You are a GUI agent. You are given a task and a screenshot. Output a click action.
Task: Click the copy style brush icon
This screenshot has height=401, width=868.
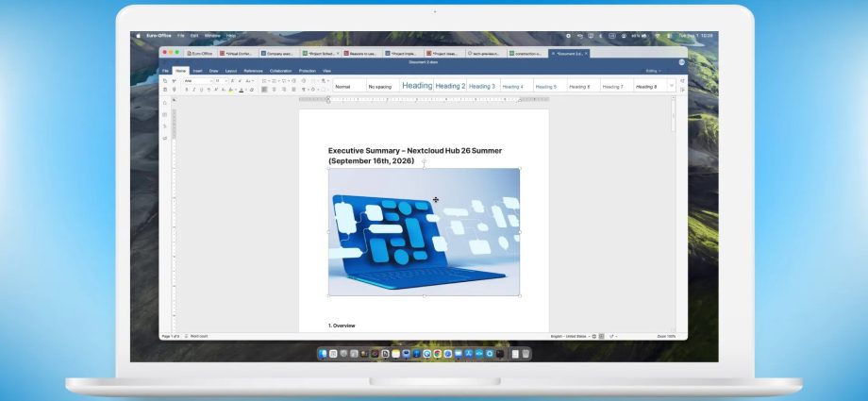point(174,90)
